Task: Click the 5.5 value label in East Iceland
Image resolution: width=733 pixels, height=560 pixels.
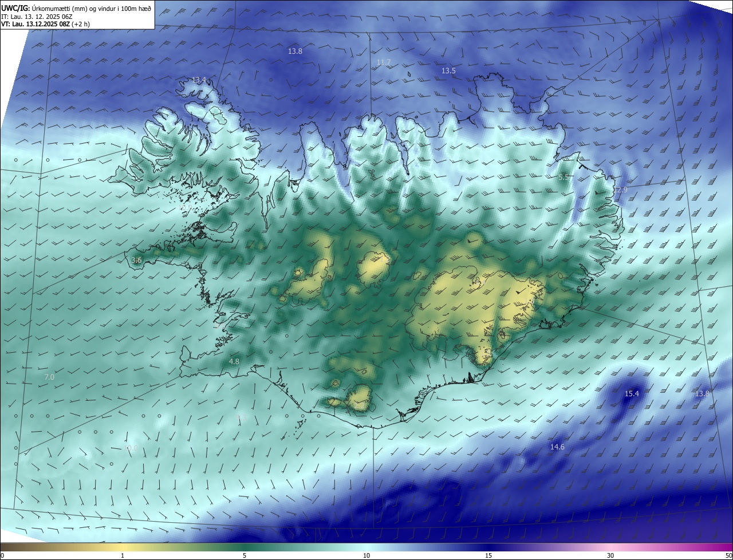Action: 563,177
